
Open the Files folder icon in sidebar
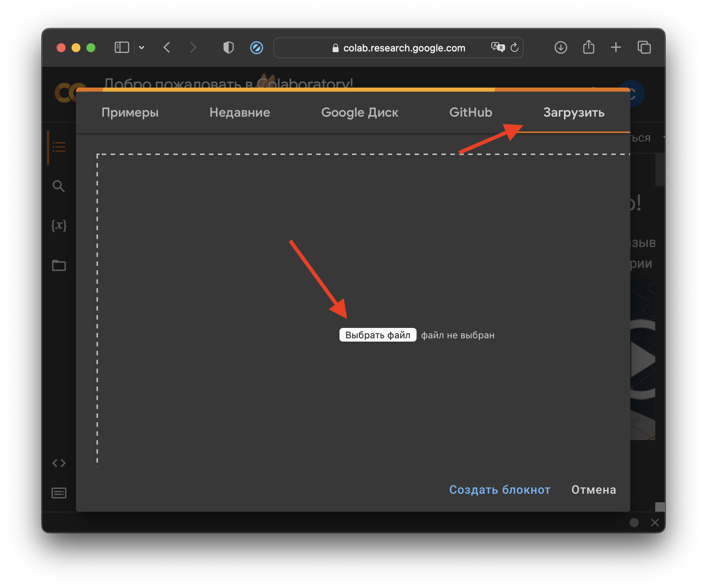tap(59, 265)
